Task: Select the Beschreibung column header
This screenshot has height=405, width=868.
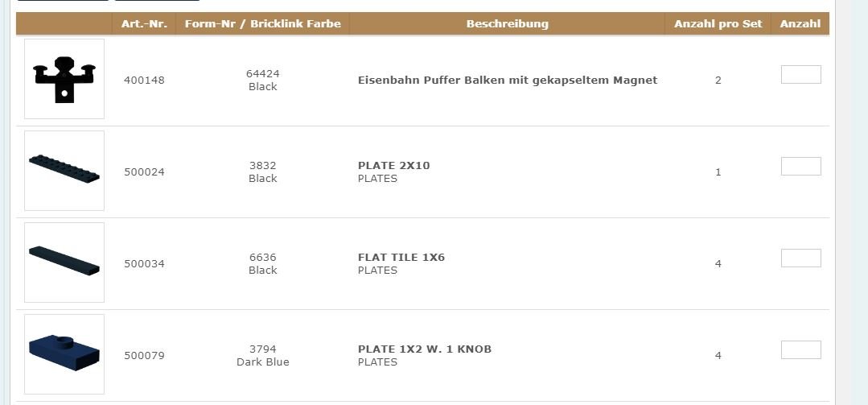Action: (507, 23)
